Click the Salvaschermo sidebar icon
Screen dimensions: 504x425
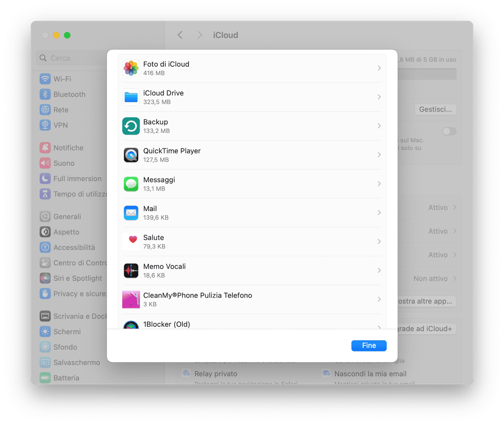45,362
